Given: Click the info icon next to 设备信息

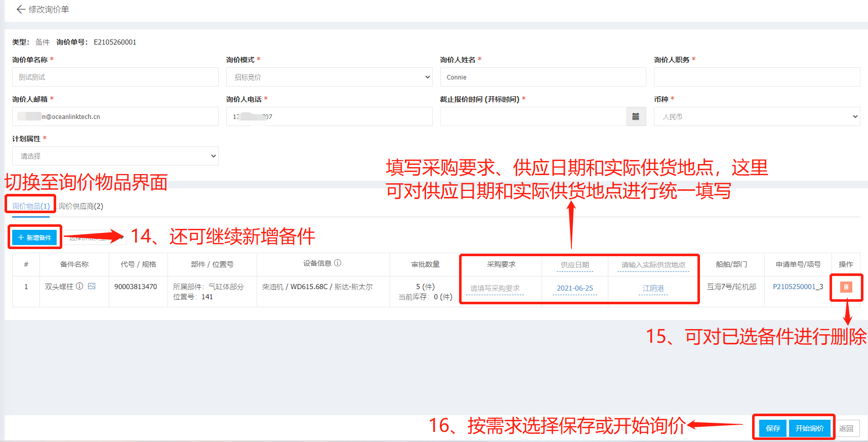Looking at the screenshot, I should pyautogui.click(x=338, y=263).
